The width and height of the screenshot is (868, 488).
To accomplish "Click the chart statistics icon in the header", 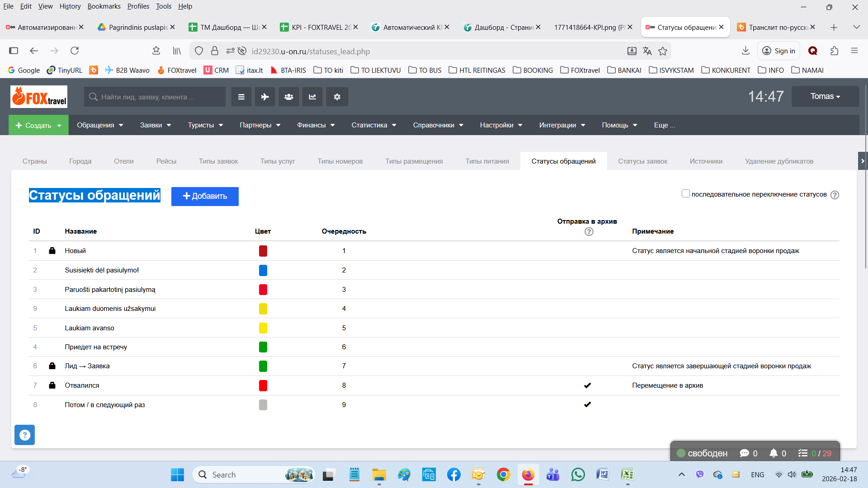I will [x=312, y=97].
